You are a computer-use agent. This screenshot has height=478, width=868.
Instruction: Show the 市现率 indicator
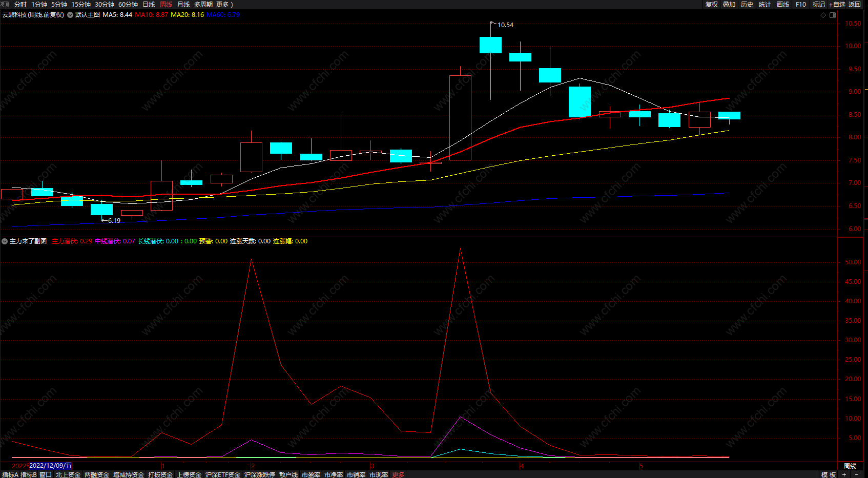tap(379, 475)
